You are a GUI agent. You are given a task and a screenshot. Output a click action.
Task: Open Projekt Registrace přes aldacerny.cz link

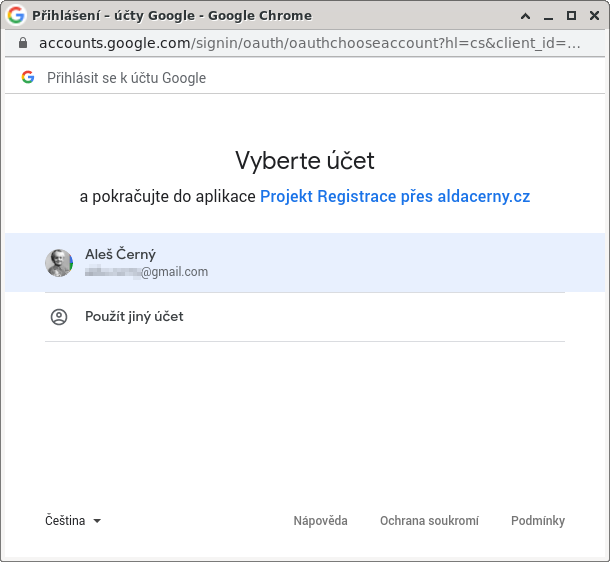pyautogui.click(x=395, y=196)
